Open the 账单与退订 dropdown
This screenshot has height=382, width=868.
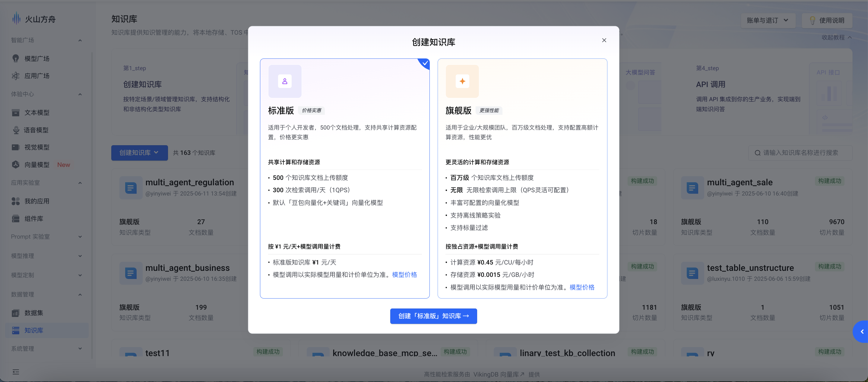click(768, 20)
